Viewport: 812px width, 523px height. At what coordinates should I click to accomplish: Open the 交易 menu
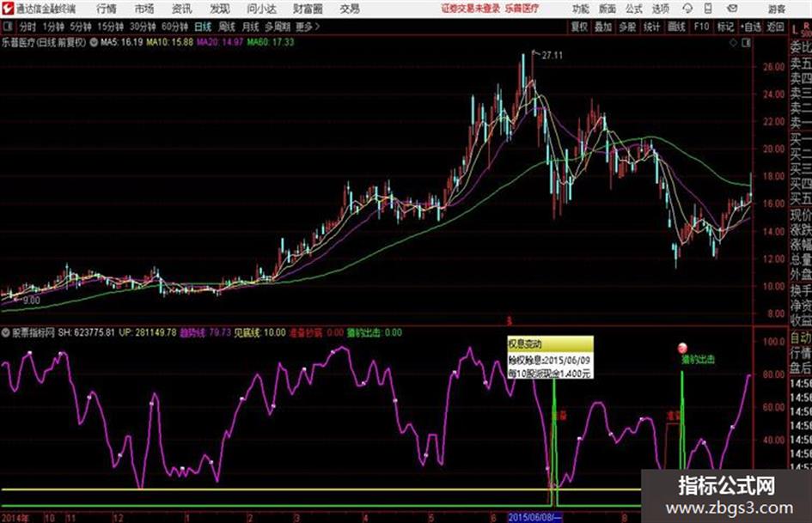pos(350,9)
